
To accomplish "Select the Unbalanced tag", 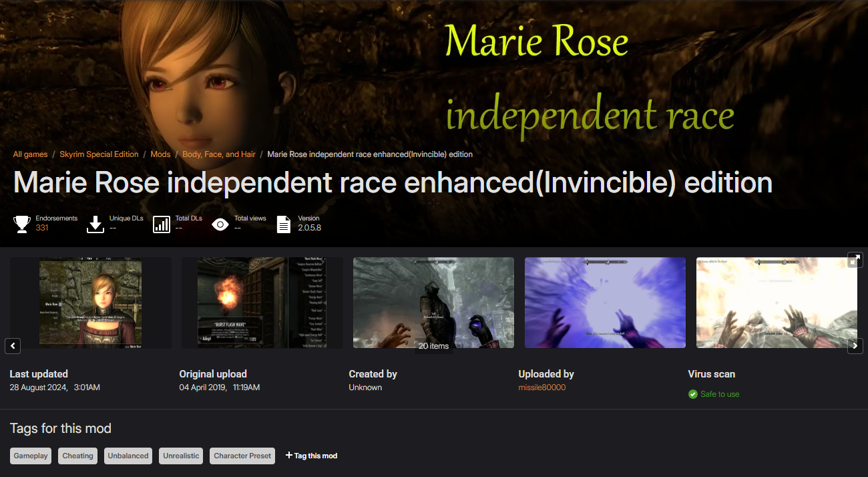I will pos(128,456).
